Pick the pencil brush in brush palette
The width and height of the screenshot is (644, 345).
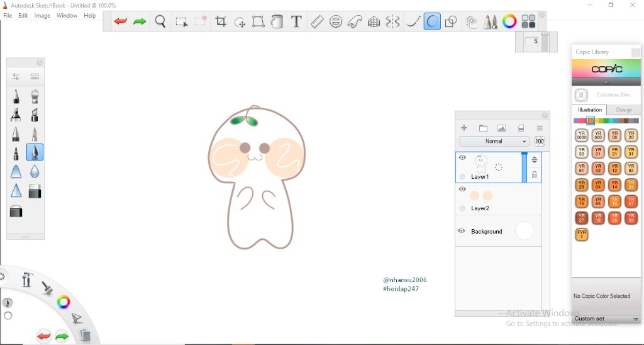click(16, 97)
